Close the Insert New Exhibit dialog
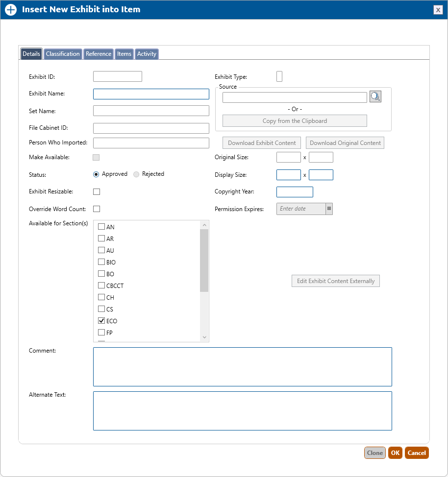 438,10
